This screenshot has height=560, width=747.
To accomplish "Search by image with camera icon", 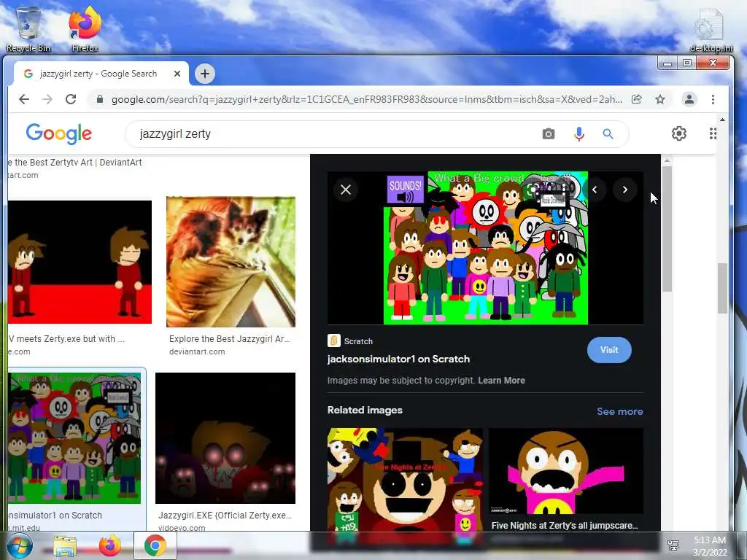I will 549,134.
